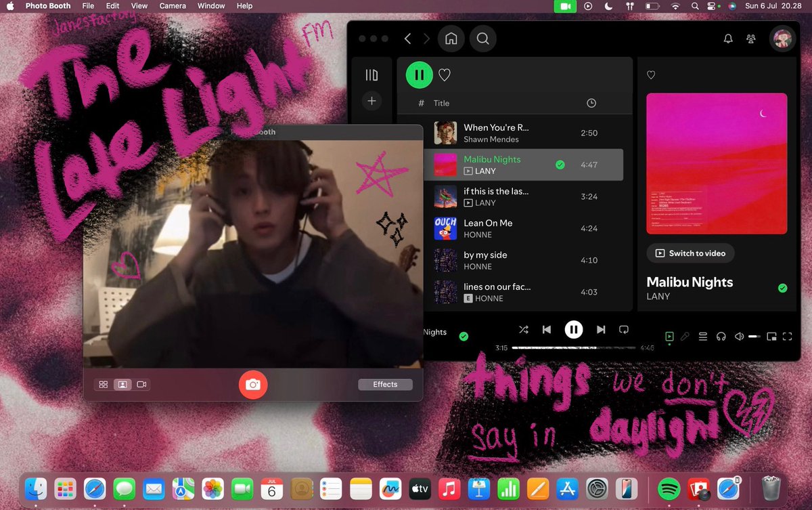Open Launchpad from the Dock
The width and height of the screenshot is (812, 510).
point(65,488)
